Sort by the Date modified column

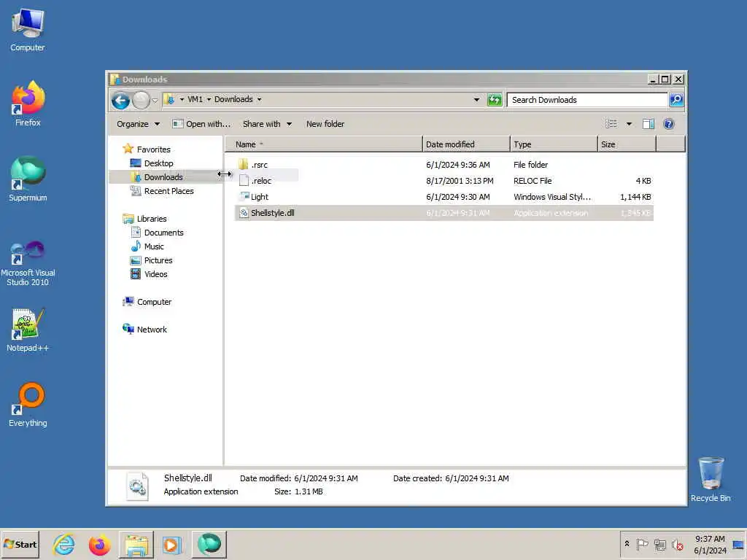[466, 144]
